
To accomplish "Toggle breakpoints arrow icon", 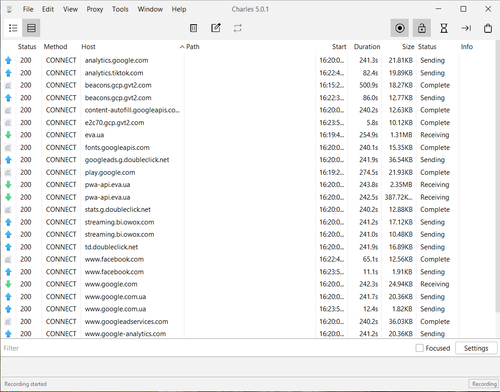I will pos(466,28).
